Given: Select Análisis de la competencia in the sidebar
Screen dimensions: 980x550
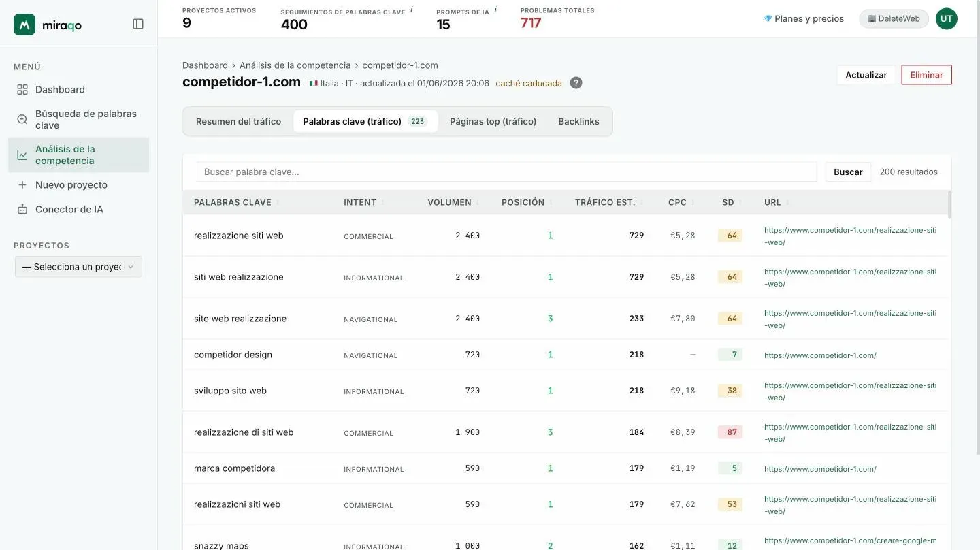Looking at the screenshot, I should (78, 155).
